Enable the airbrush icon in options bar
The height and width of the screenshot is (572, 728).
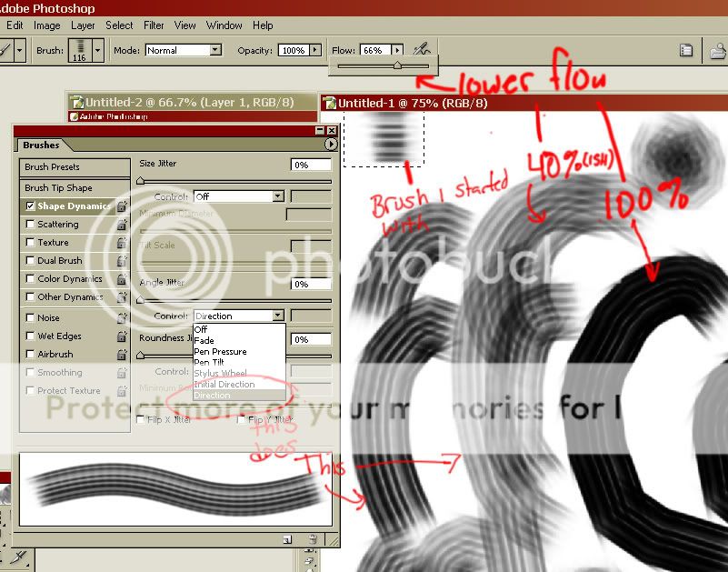click(422, 49)
